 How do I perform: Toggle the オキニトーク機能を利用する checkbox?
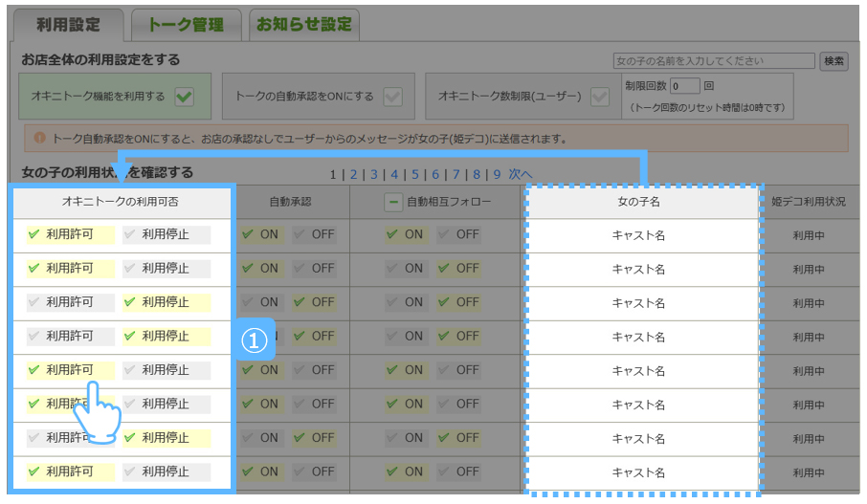coord(185,97)
